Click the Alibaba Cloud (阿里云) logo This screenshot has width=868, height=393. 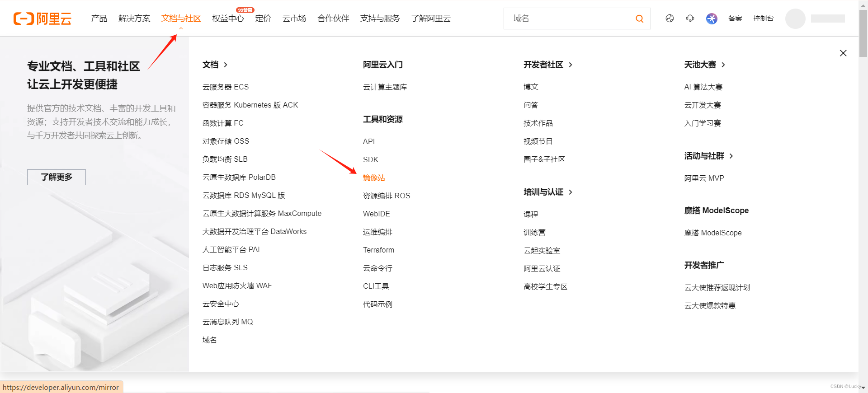coord(42,19)
